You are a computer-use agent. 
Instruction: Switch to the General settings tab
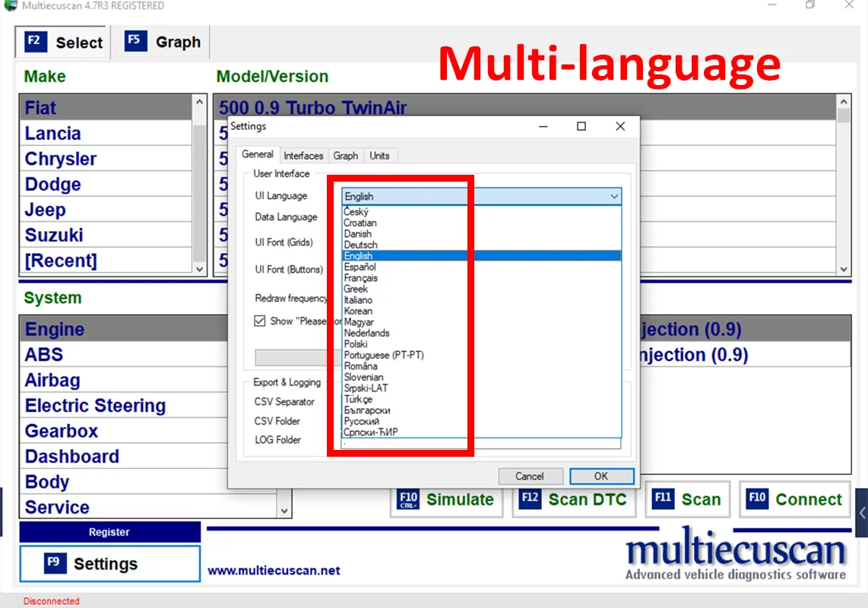(x=258, y=154)
